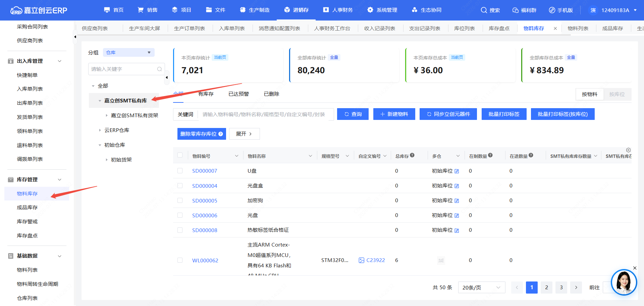Open the 系统管理 settings menu
Screen dimensions: 644x306
382,10
